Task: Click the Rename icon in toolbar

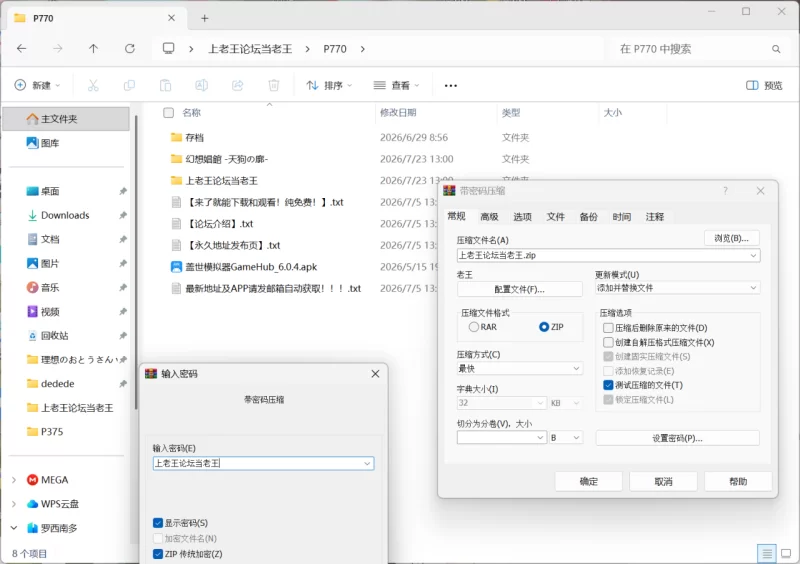Action: (x=202, y=85)
